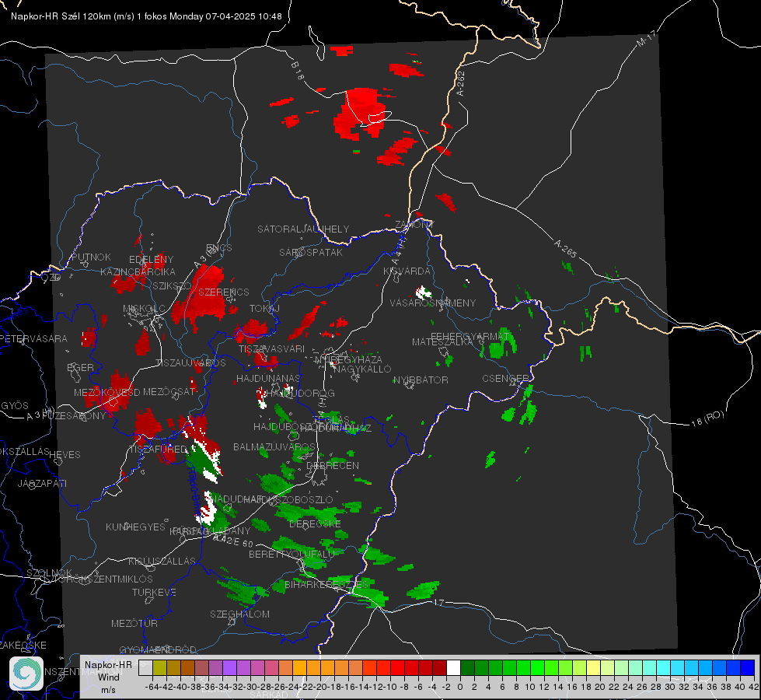This screenshot has height=700, width=761.
Task: Click the SÁROSPATAK label
Action: [311, 252]
